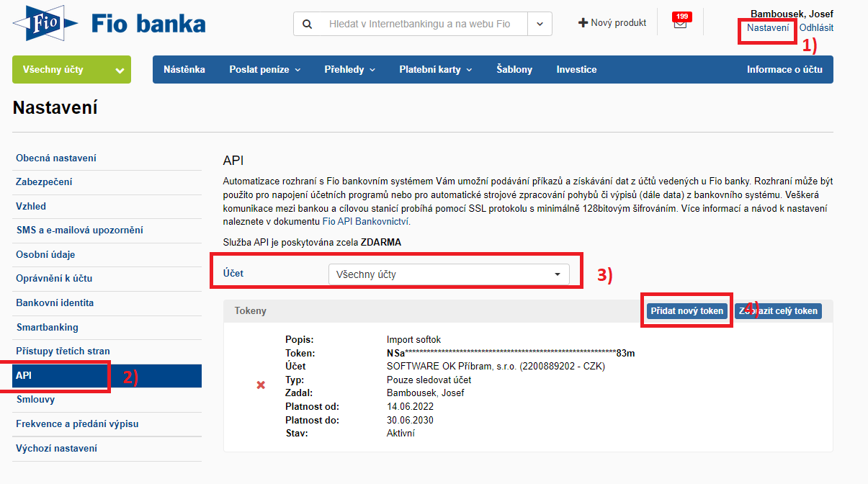Image resolution: width=868 pixels, height=484 pixels.
Task: Open Informace o účtu
Action: point(785,70)
